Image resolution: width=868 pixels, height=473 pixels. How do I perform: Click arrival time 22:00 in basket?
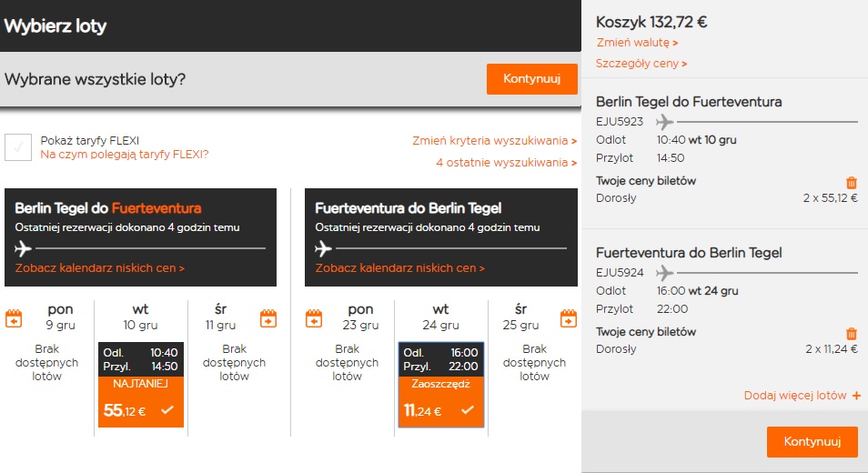pos(672,309)
